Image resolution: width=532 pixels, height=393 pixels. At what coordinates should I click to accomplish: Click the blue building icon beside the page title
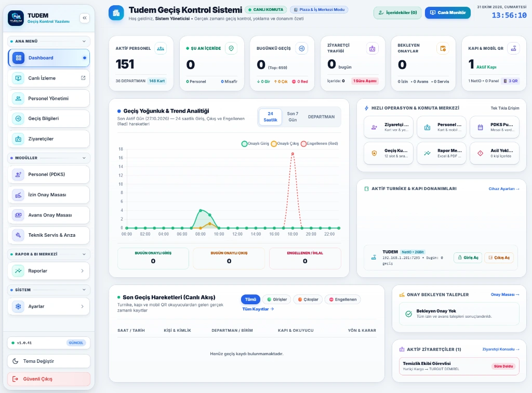[x=116, y=13]
